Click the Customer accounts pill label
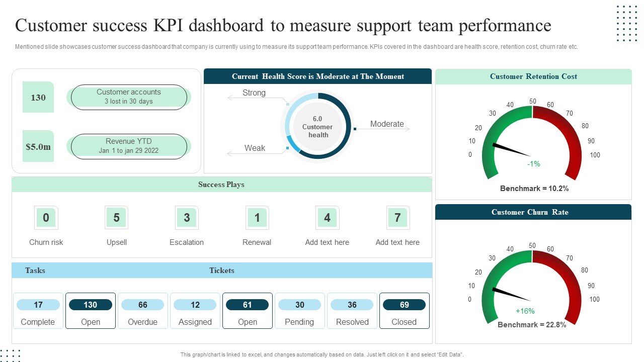644x362 pixels. (129, 97)
